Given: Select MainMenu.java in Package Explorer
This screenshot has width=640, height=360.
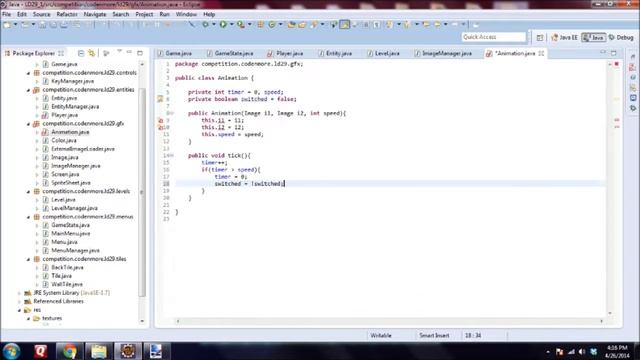Looking at the screenshot, I should point(70,233).
